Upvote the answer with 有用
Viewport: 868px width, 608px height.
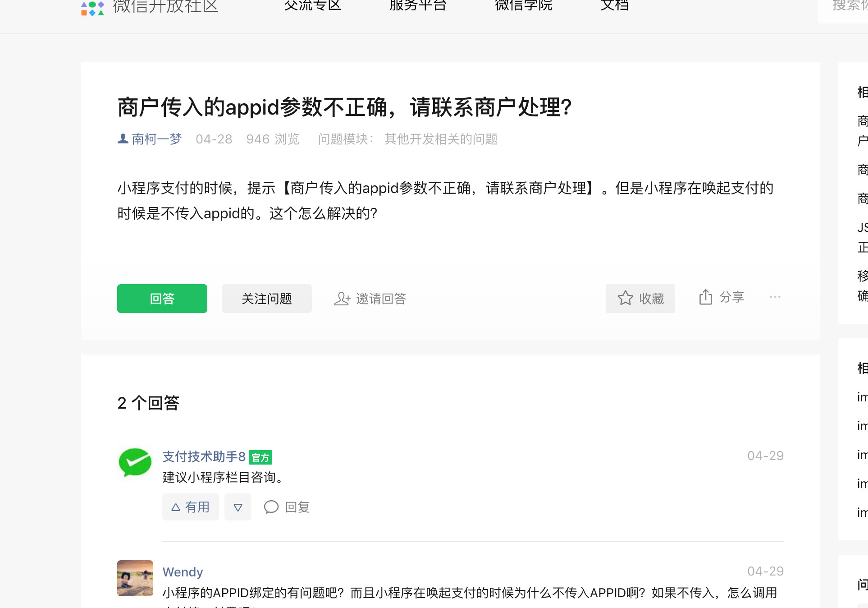click(x=190, y=507)
